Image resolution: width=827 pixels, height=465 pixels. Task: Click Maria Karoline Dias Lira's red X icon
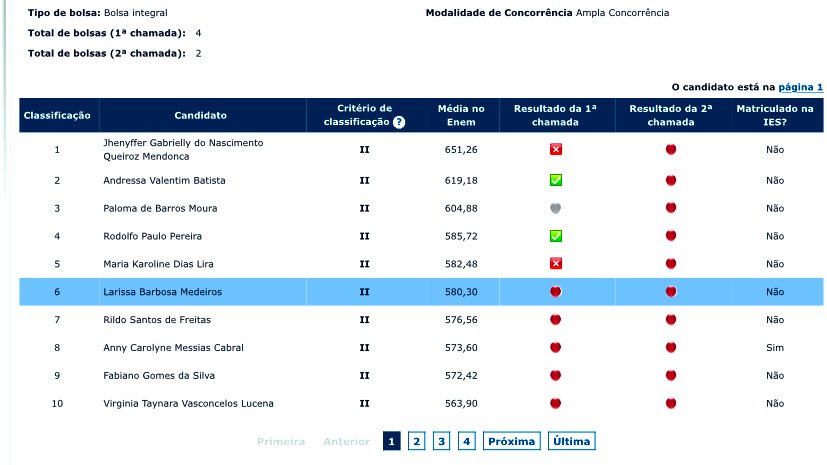pos(555,263)
